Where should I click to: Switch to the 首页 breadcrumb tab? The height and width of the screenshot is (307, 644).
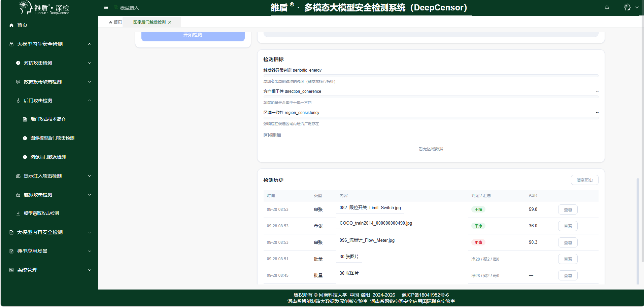click(x=115, y=22)
